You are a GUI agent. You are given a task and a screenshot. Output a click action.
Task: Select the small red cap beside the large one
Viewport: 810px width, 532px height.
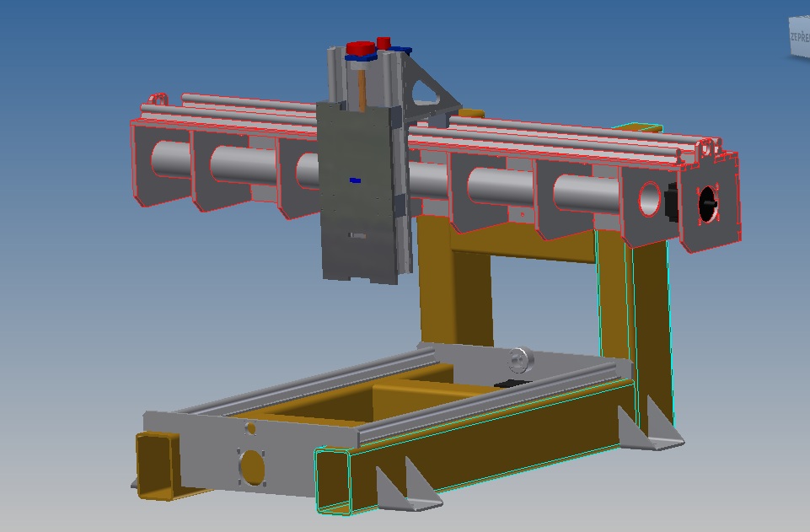[384, 42]
